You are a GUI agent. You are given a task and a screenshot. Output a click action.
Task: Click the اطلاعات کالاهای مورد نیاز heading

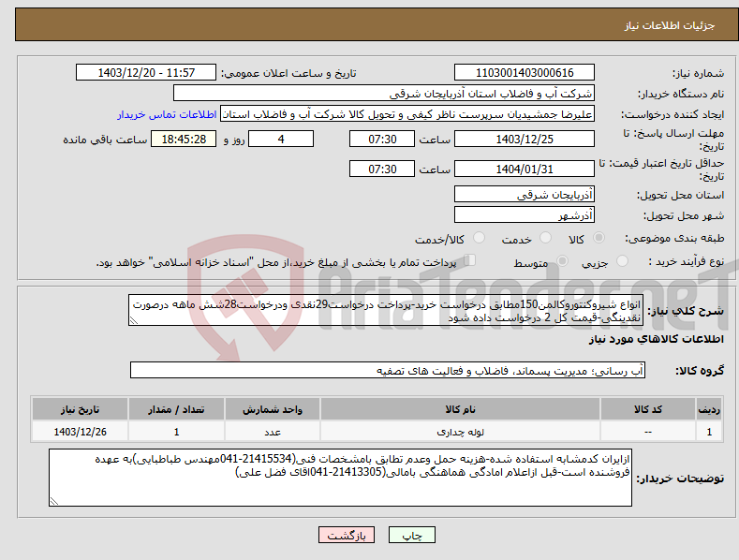point(656,339)
